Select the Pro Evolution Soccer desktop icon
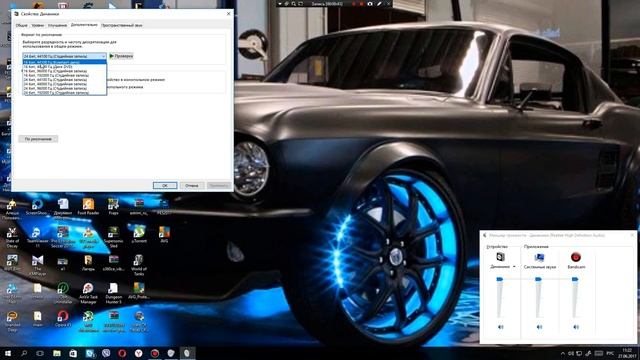640x360 pixels. 62,237
